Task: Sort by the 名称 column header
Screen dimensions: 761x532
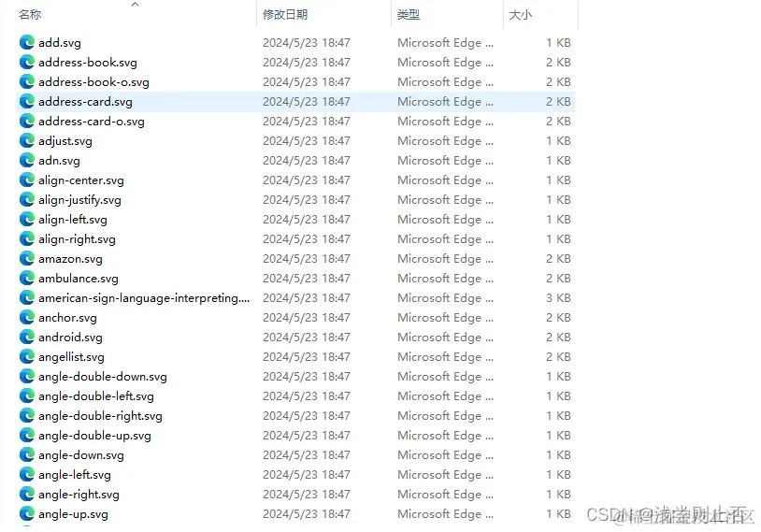Action: (x=30, y=15)
